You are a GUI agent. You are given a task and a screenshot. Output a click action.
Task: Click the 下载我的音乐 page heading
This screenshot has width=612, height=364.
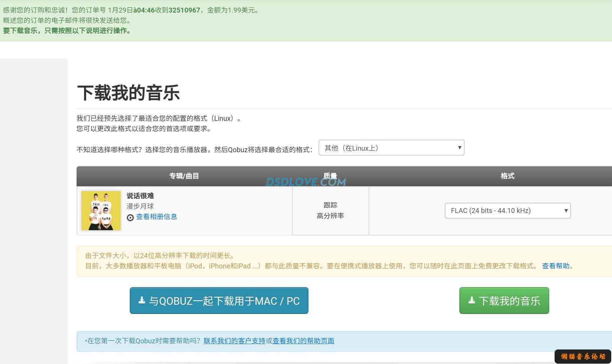pyautogui.click(x=129, y=93)
